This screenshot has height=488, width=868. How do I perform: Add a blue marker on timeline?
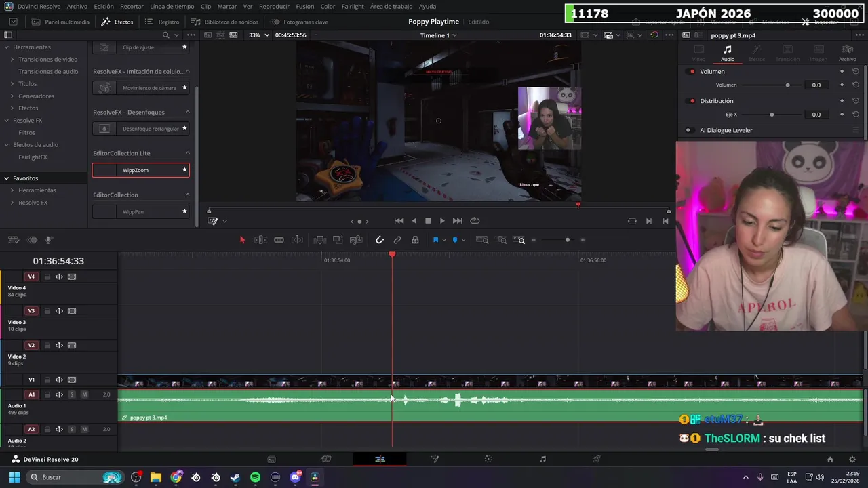[454, 240]
